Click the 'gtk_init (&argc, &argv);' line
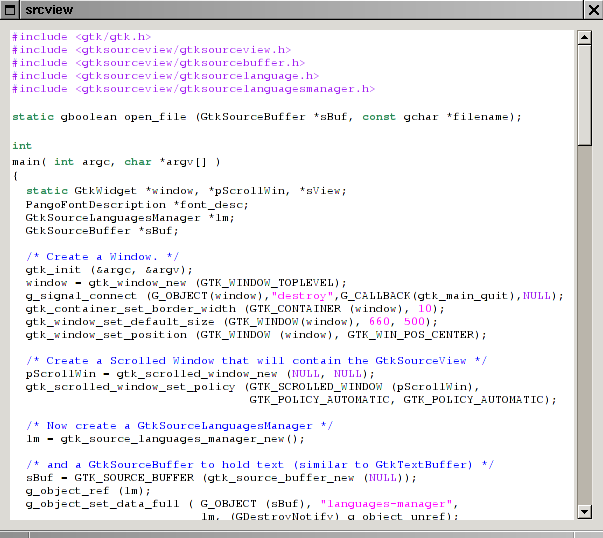603x538 pixels. [109, 270]
